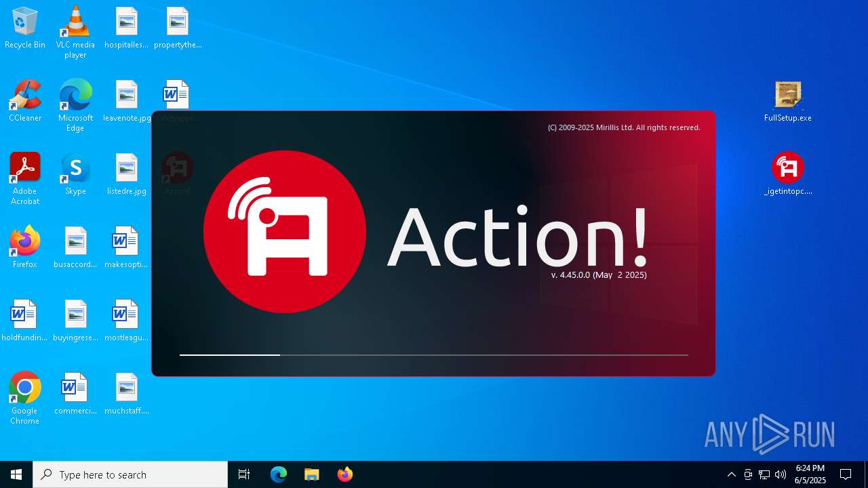868x488 pixels.
Task: Open Adobe Acrobat shortcut
Action: pyautogui.click(x=25, y=178)
